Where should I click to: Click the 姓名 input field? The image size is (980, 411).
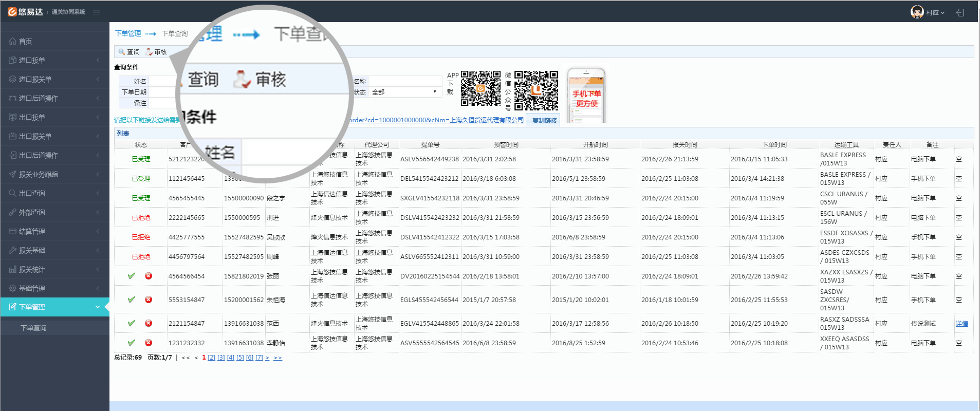(x=163, y=81)
